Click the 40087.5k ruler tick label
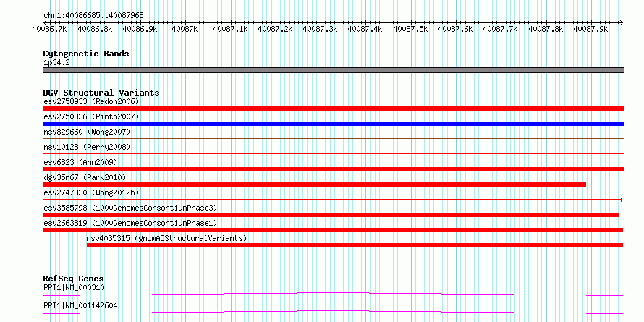The width and height of the screenshot is (644, 322). pos(410,29)
